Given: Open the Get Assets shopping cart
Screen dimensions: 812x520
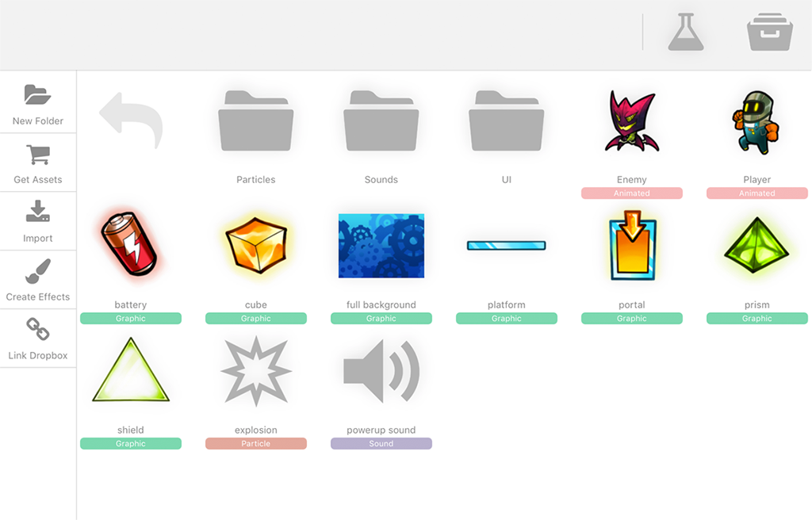Looking at the screenshot, I should pos(37,155).
